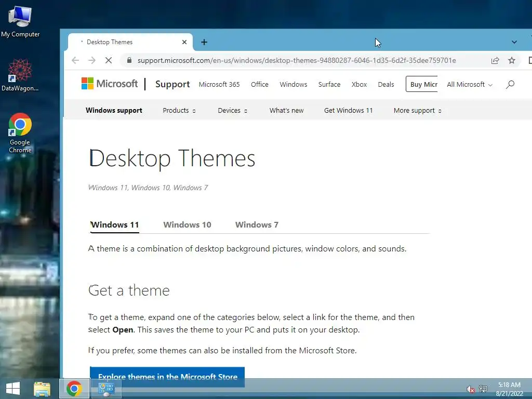Image resolution: width=532 pixels, height=399 pixels.
Task: Expand the More support dropdown
Action: click(x=417, y=110)
